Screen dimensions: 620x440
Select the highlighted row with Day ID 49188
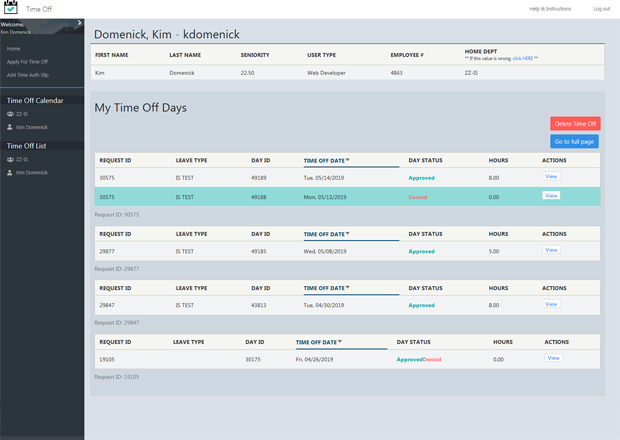pos(347,196)
